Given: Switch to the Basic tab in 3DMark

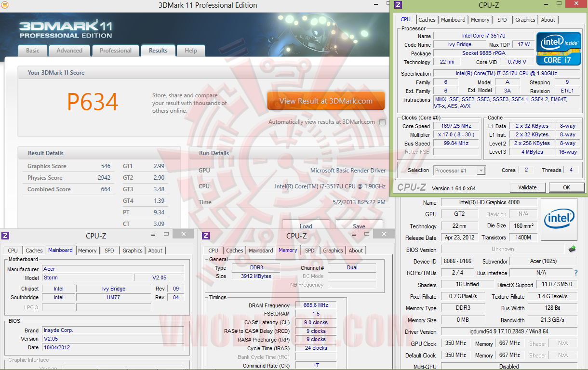Looking at the screenshot, I should pyautogui.click(x=33, y=51).
